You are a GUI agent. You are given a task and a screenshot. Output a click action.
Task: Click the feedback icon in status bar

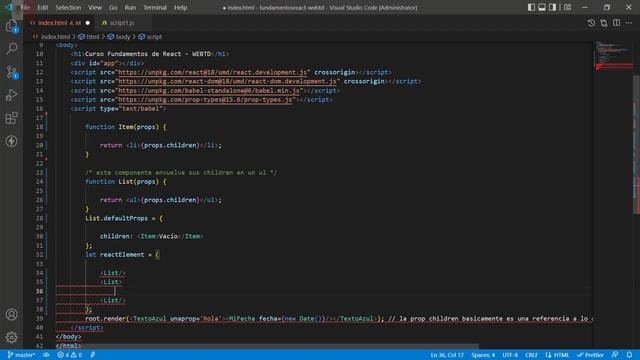tap(615, 355)
